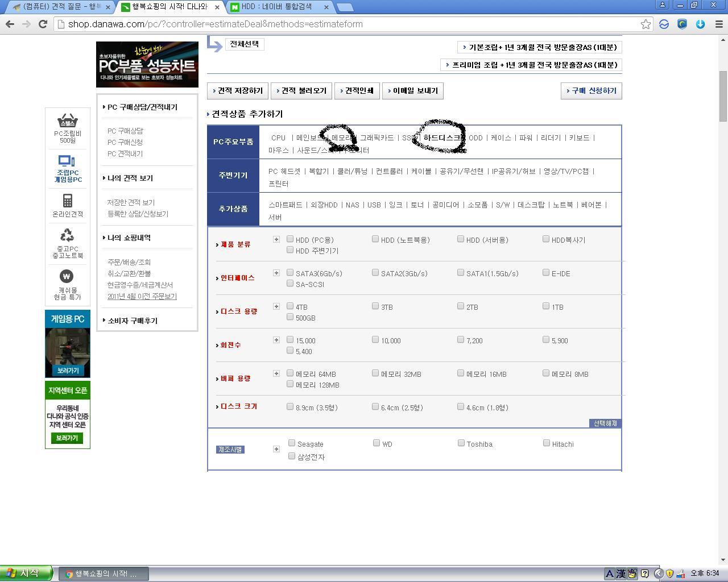Select the 7,200 rotation speed checkbox
This screenshot has height=582, width=728.
pos(461,340)
